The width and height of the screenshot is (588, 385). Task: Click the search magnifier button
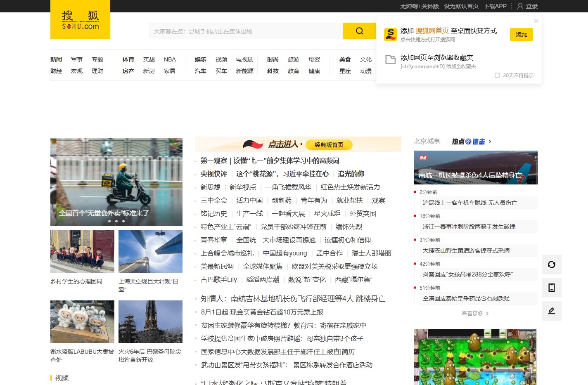[360, 31]
